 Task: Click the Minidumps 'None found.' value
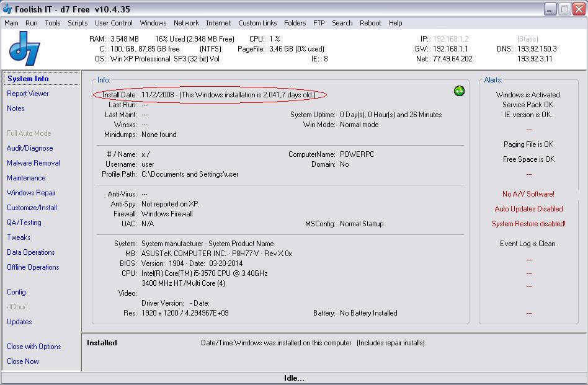159,135
